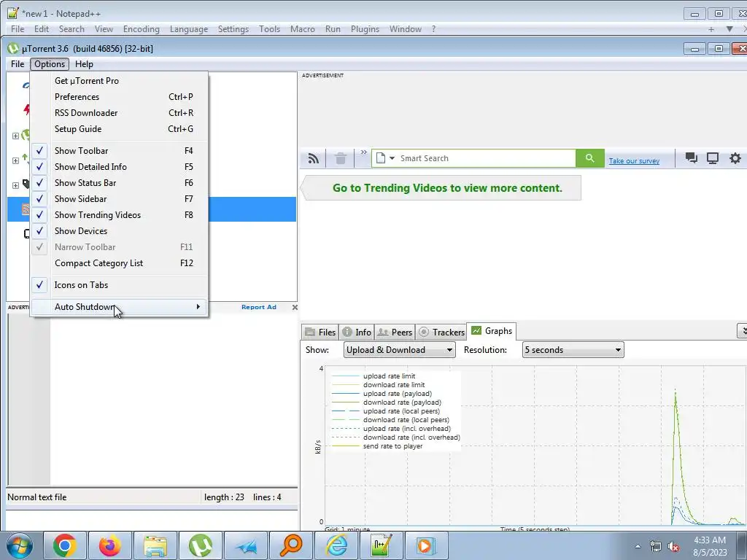Toggle Show Devices option
Screen dimensions: 747x560
click(119, 231)
